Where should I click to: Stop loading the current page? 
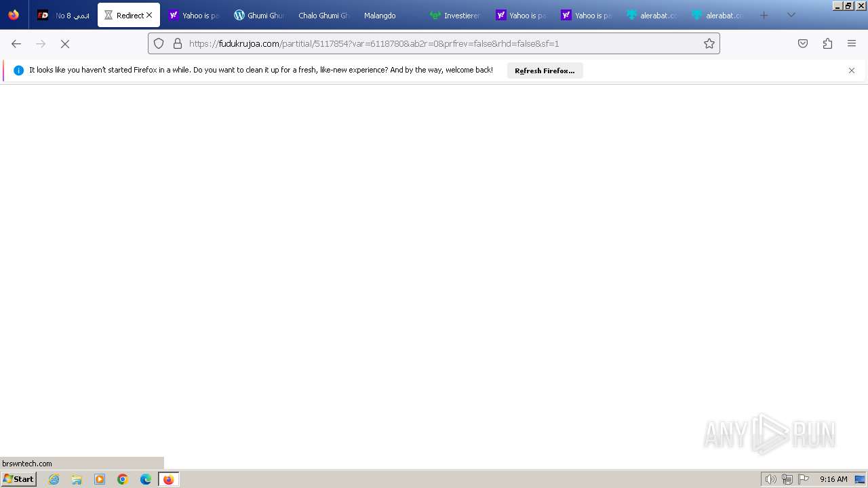[65, 43]
